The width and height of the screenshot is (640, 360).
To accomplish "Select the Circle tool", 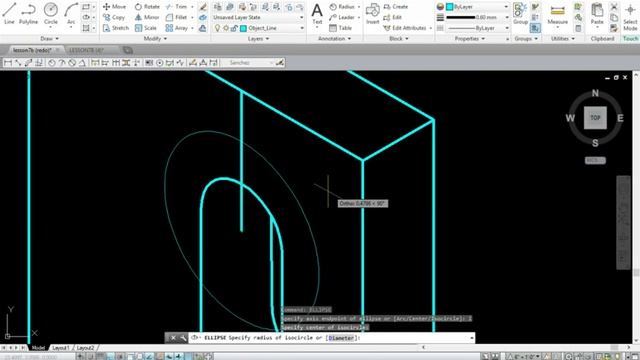I will (x=51, y=13).
